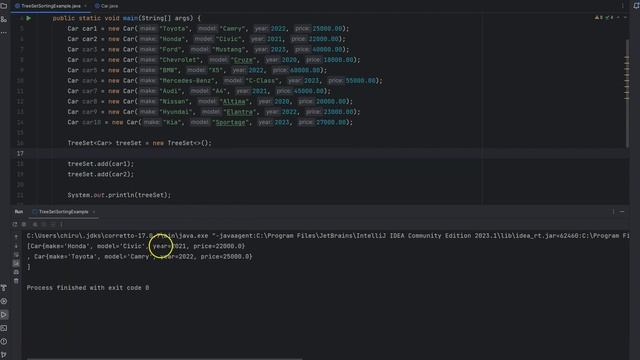
Task: Open the Build hammer tool window
Action: click(x=4, y=288)
